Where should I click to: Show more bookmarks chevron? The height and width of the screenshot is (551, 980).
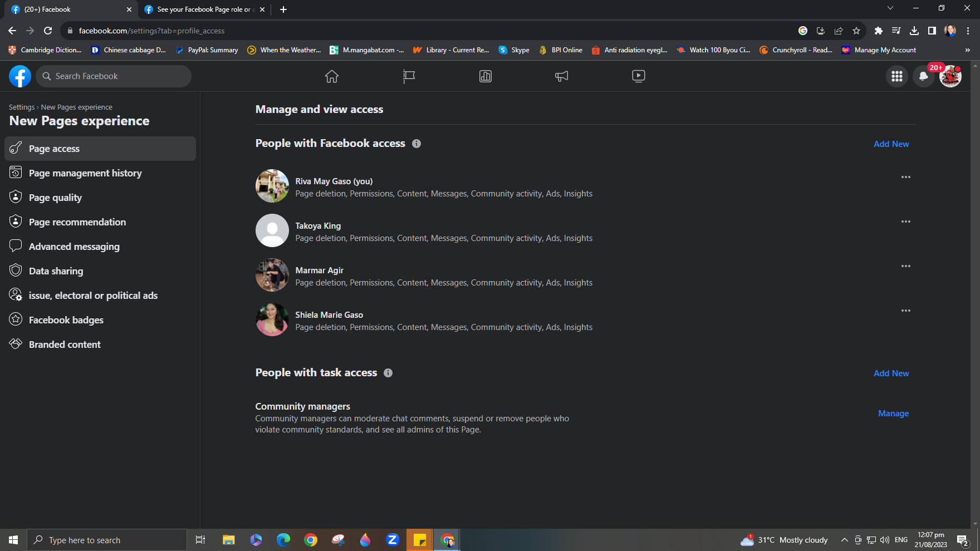[x=968, y=50]
